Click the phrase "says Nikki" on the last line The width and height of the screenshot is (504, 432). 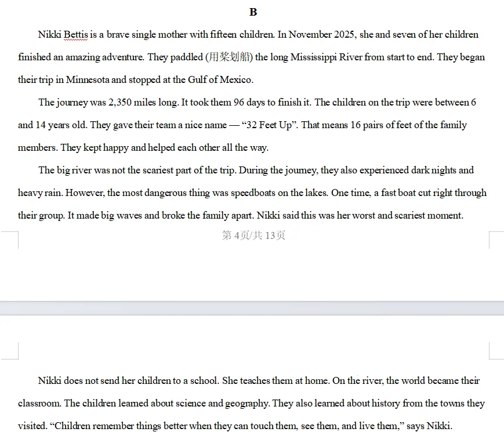pyautogui.click(x=428, y=426)
